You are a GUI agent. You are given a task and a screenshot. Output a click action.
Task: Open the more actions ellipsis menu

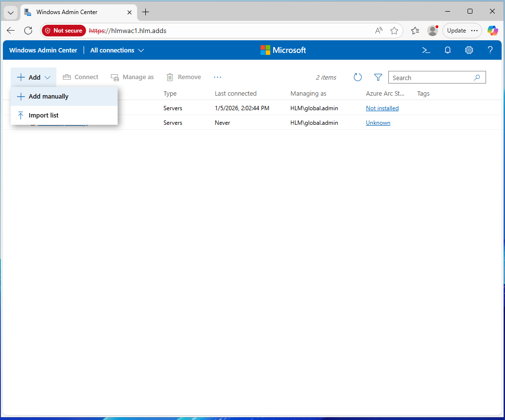point(217,77)
